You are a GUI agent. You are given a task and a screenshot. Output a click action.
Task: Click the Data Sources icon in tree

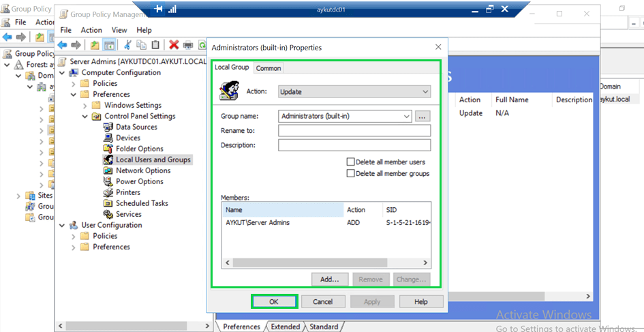(x=108, y=127)
